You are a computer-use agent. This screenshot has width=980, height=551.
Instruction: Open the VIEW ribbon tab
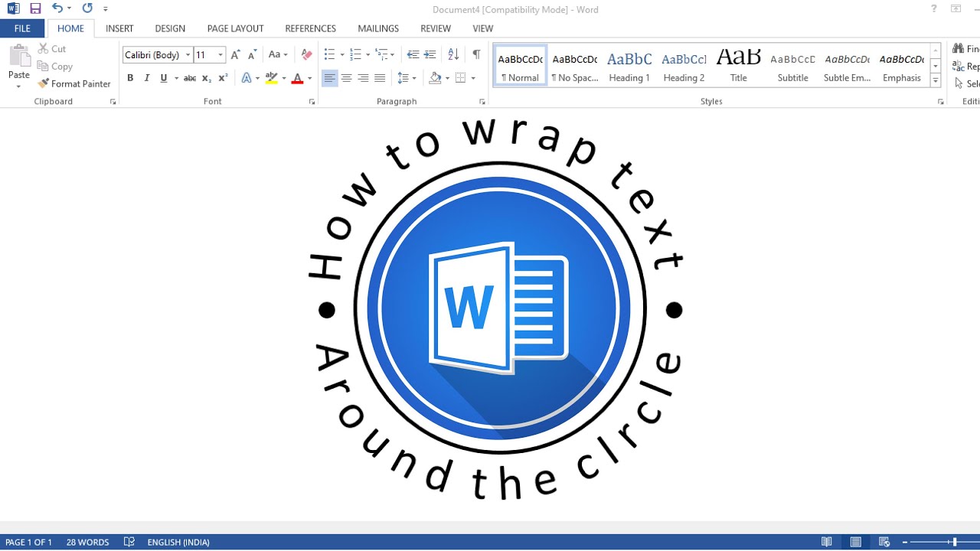click(482, 28)
